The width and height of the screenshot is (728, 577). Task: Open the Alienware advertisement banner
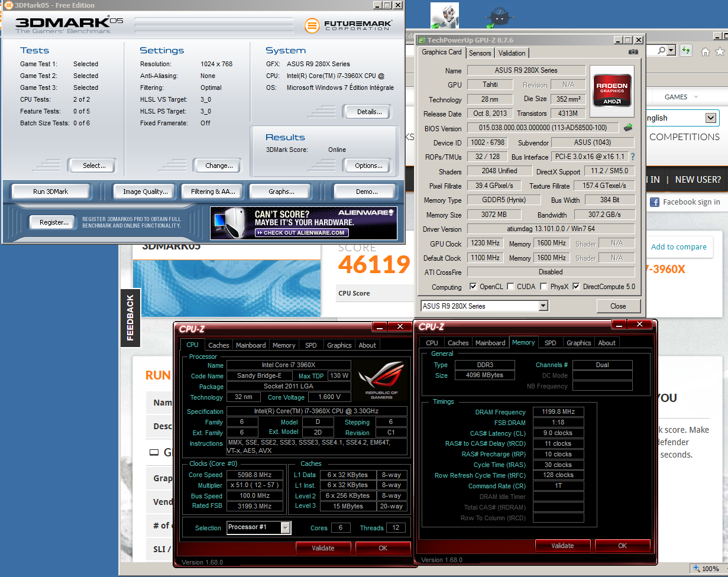coord(303,222)
